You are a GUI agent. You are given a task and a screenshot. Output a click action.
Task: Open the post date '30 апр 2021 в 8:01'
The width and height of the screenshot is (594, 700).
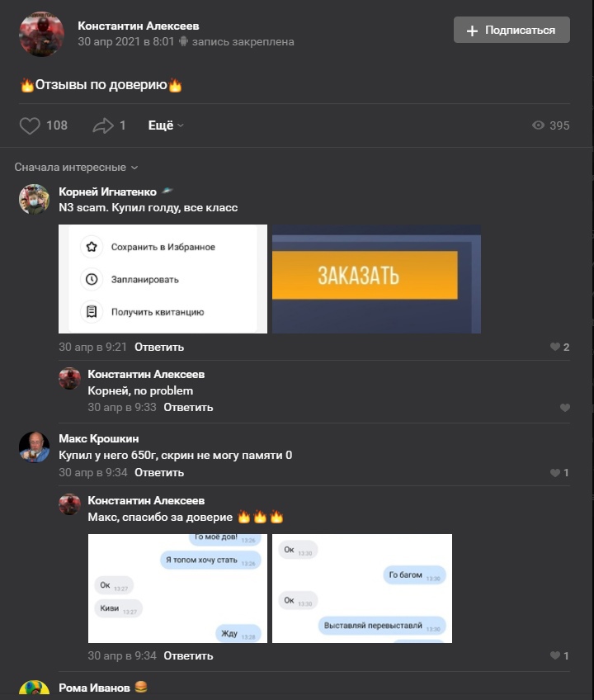[126, 42]
